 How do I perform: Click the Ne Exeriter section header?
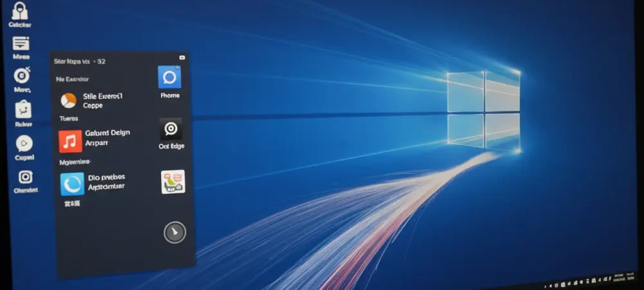click(x=72, y=79)
